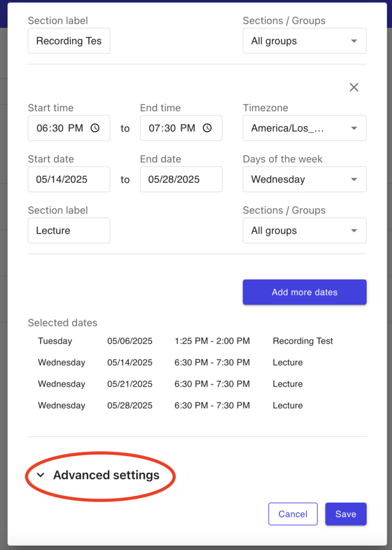Open the Timezone dropdown showing America/Los_...
The image size is (392, 550).
(304, 128)
